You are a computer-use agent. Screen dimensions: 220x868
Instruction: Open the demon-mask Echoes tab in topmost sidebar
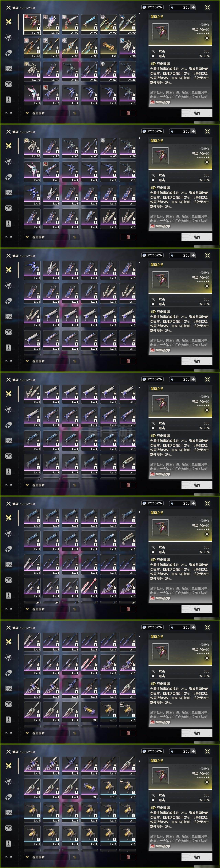tap(9, 37)
